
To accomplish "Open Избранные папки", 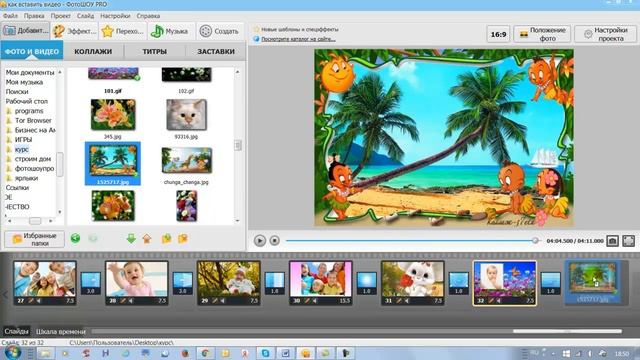I will [34, 239].
